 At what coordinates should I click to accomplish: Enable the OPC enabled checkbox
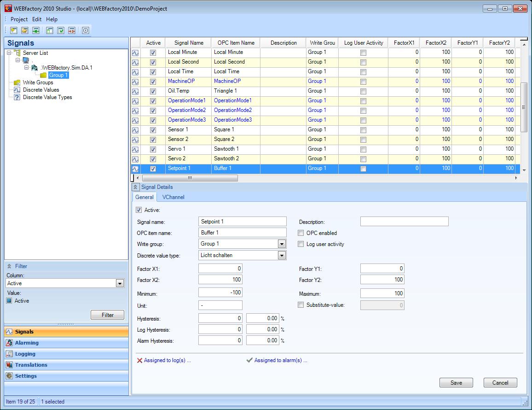pyautogui.click(x=301, y=233)
